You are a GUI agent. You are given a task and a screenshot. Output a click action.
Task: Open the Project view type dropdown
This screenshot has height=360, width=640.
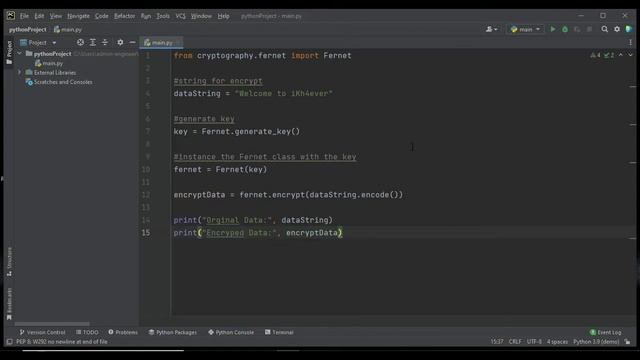[38, 42]
